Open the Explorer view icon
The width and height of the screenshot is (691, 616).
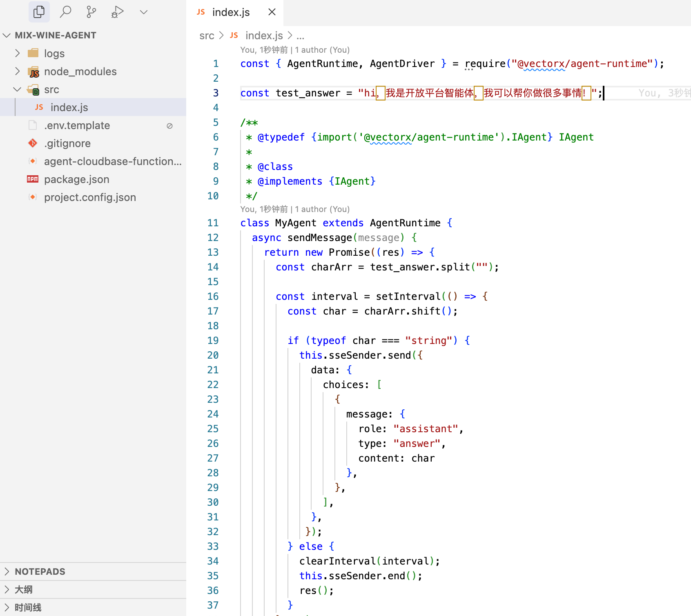click(39, 12)
